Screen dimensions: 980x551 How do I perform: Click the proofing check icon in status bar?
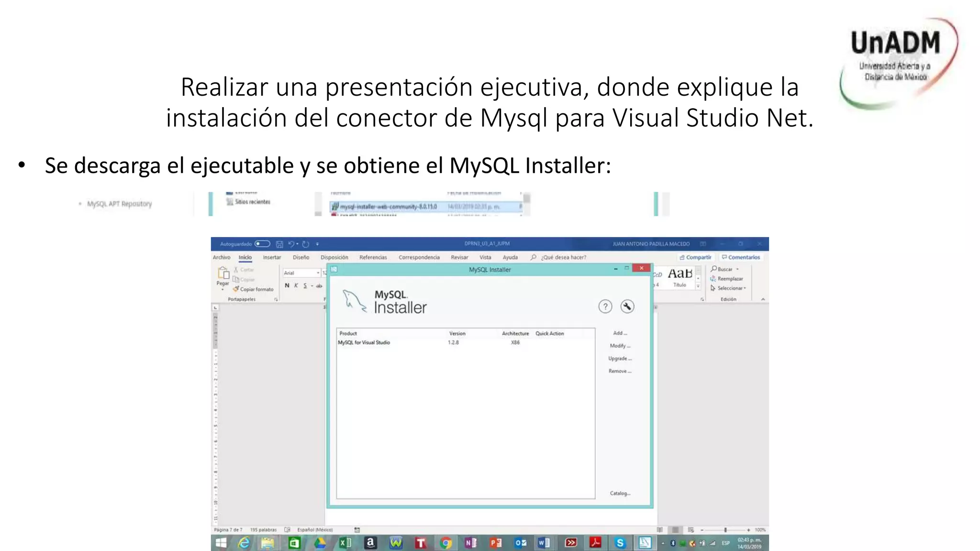click(x=287, y=530)
